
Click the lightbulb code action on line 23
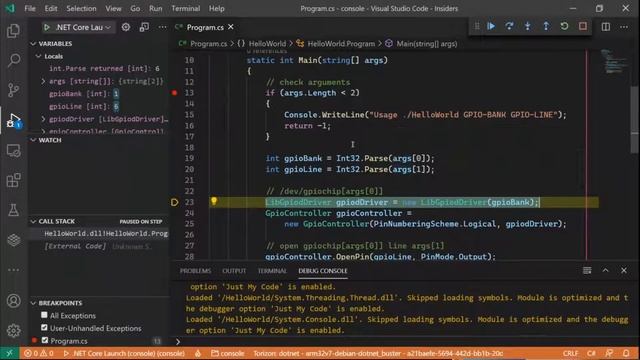[x=213, y=201]
